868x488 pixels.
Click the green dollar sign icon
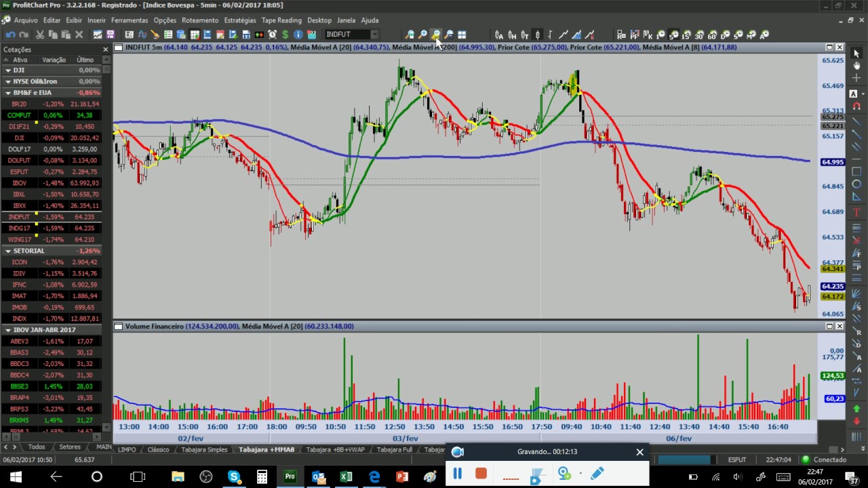point(285,35)
